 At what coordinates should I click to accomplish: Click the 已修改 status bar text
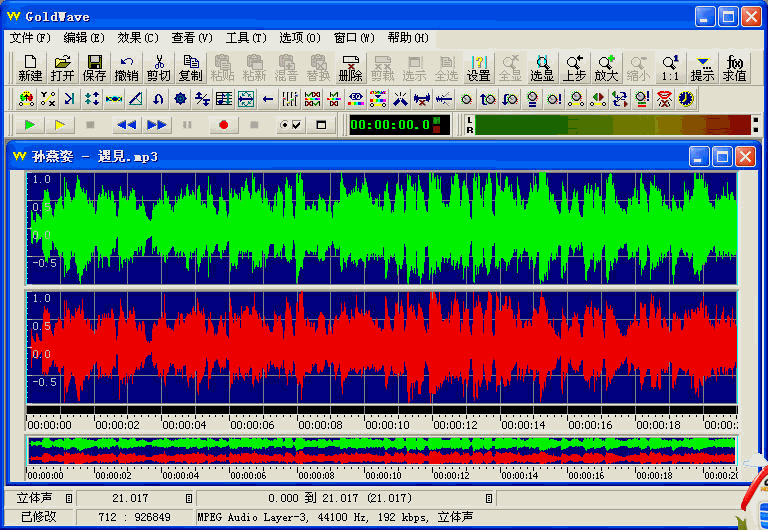point(39,517)
